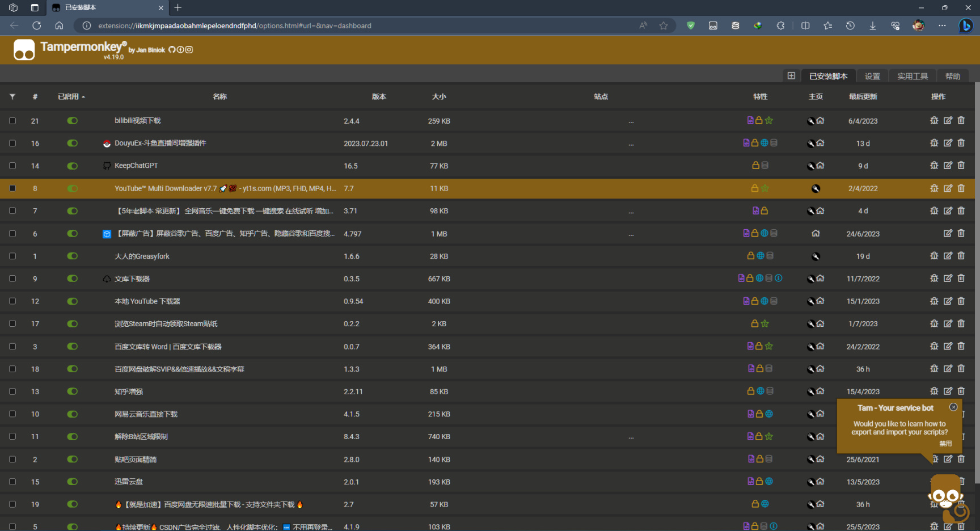Open the browser settings and more menu

(x=942, y=26)
